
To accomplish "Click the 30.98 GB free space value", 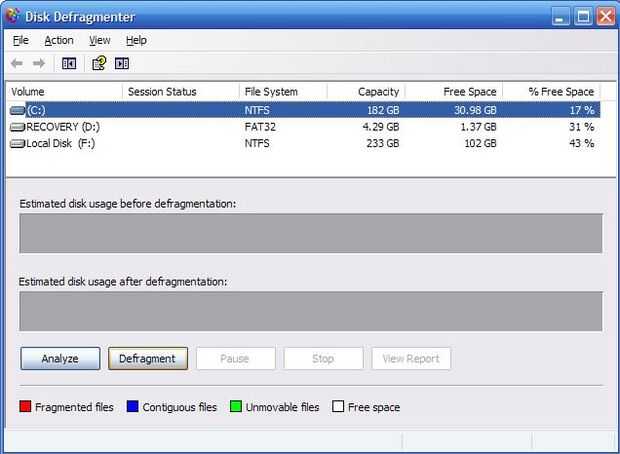I will tap(475, 110).
